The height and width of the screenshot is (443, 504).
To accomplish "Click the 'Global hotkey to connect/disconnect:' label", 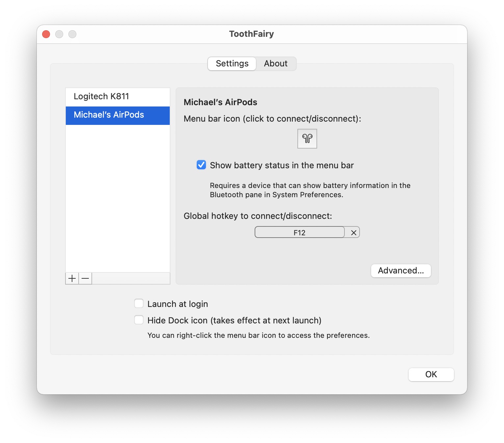I will pyautogui.click(x=258, y=216).
